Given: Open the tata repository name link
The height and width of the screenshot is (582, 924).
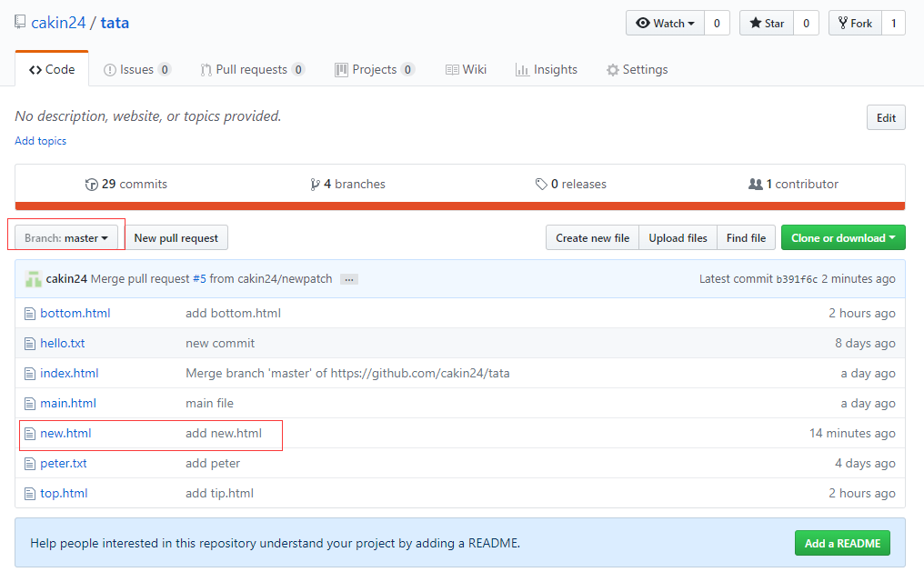Looking at the screenshot, I should click(115, 23).
